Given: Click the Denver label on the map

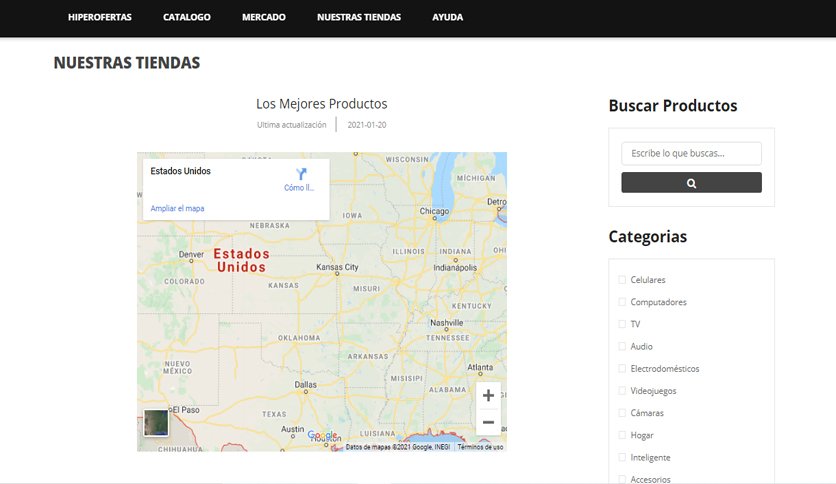Looking at the screenshot, I should [191, 254].
